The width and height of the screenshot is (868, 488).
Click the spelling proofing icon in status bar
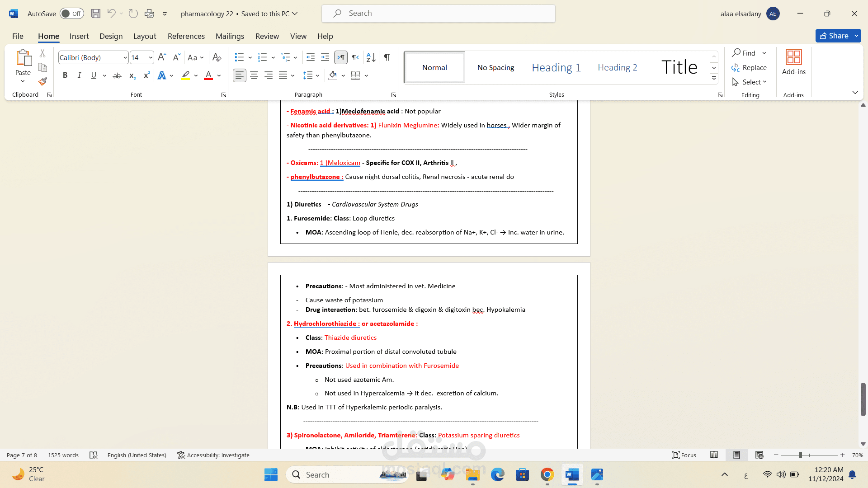[94, 455]
